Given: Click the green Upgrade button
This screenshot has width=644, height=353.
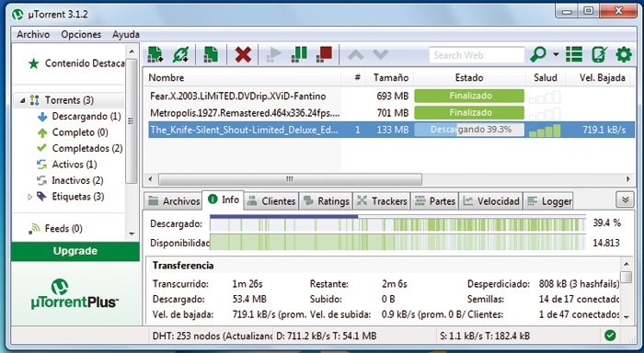Looking at the screenshot, I should pyautogui.click(x=75, y=251).
